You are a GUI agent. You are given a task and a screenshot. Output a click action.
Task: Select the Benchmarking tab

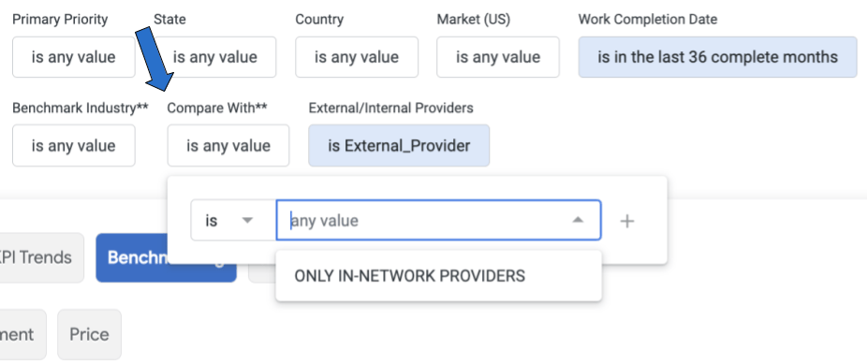click(x=166, y=257)
